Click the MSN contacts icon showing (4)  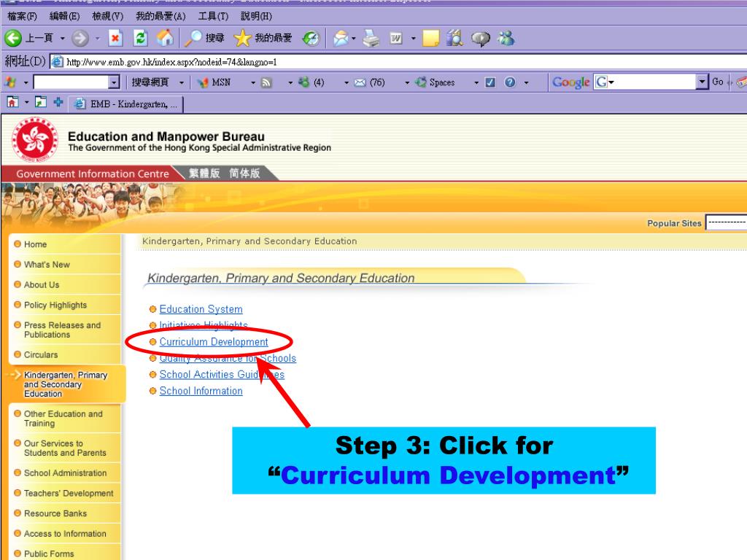[304, 82]
